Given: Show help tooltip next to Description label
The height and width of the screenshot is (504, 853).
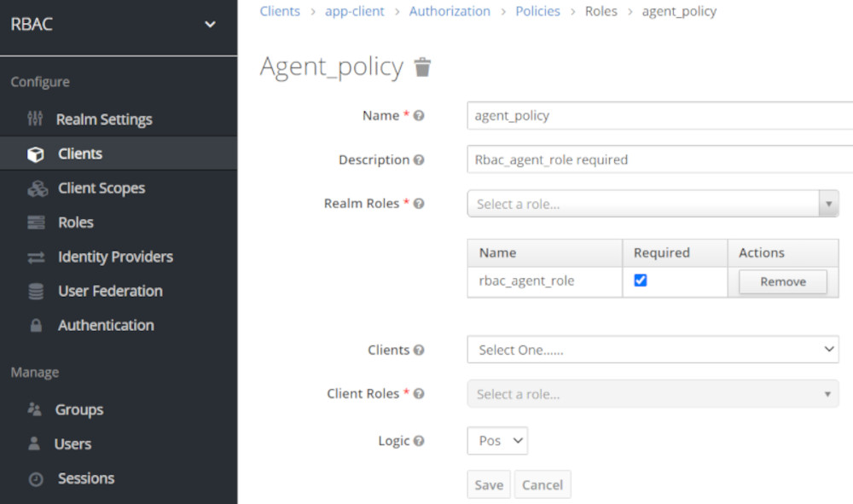Looking at the screenshot, I should 418,159.
